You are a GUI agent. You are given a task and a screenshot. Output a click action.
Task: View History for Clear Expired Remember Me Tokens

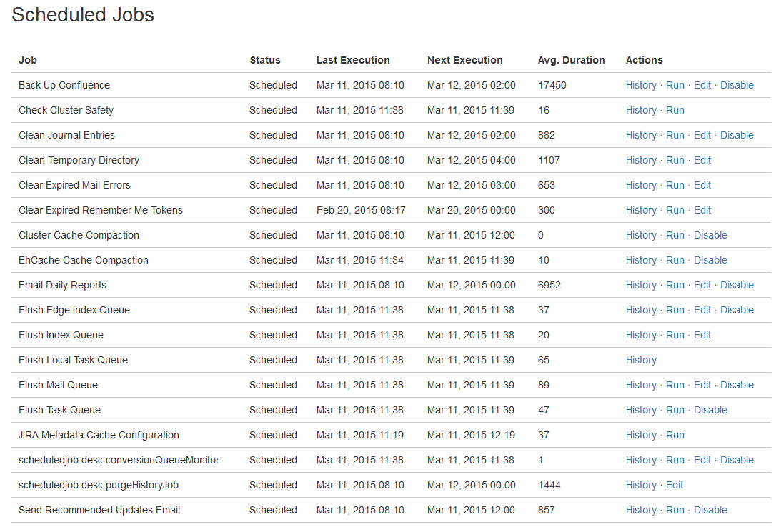pos(640,210)
